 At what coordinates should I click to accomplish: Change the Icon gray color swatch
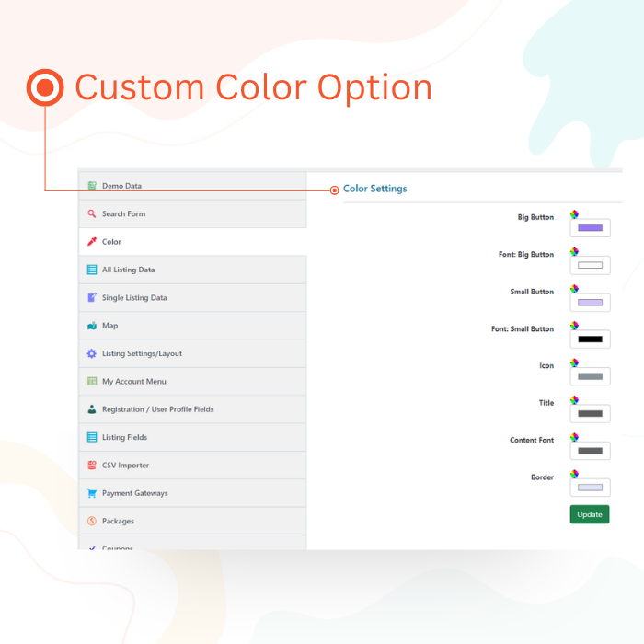coord(590,376)
